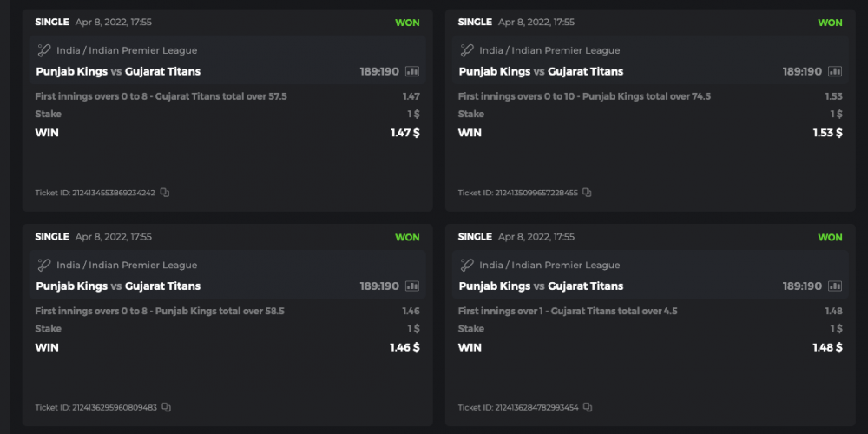The image size is (868, 434).
Task: Copy ticket ID ending in 9483
Action: [x=167, y=407]
